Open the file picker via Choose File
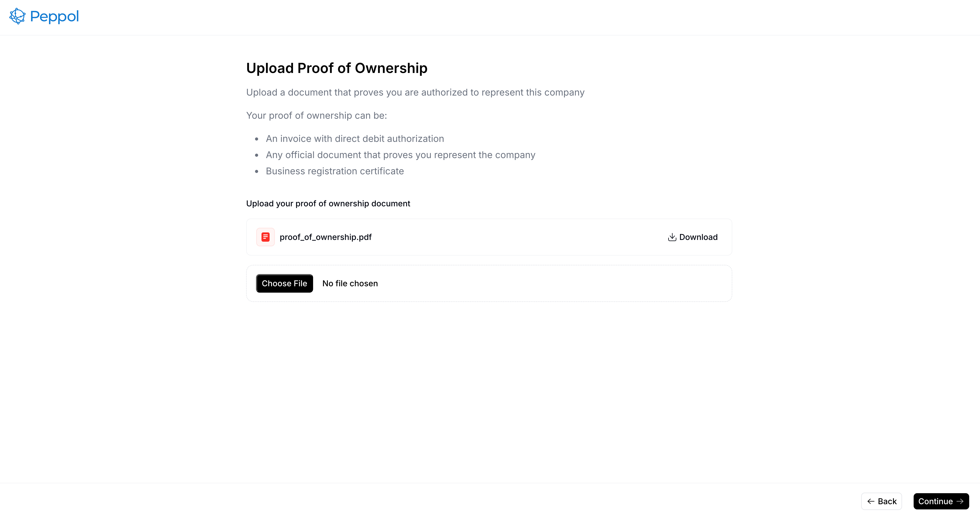 (284, 283)
